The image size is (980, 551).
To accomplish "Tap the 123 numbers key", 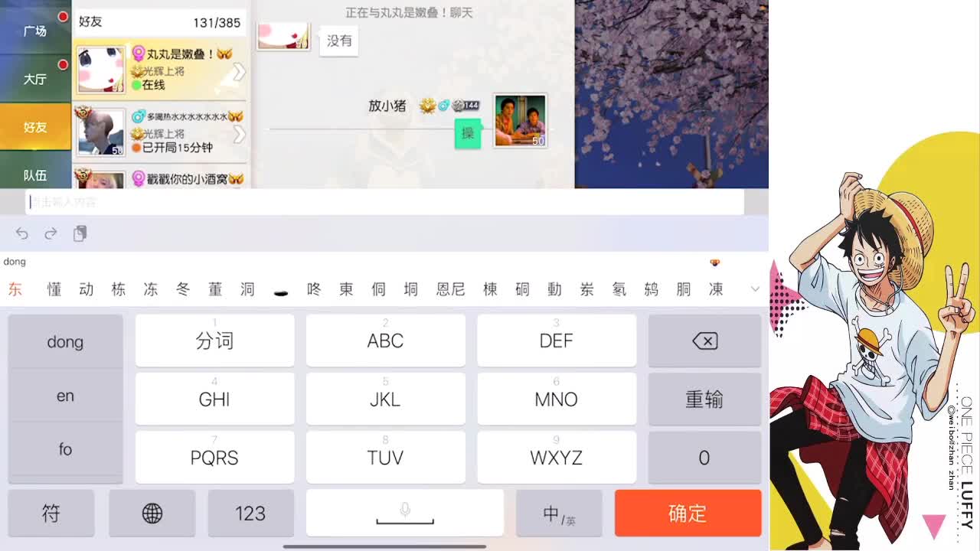I will coord(250,514).
